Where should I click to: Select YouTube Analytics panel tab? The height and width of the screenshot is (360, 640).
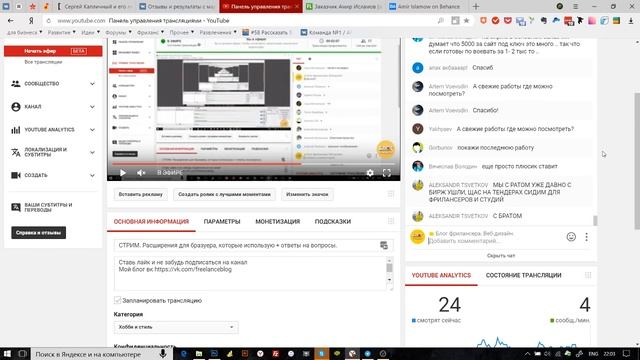[441, 275]
